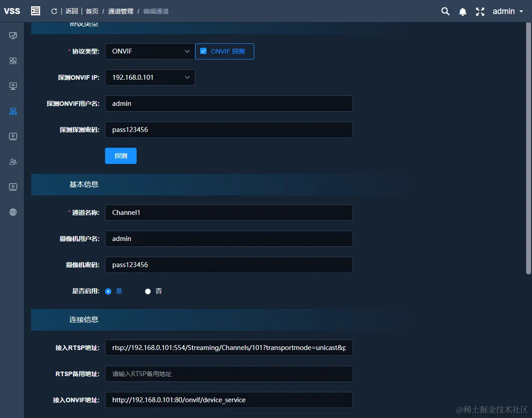Open the user management sidebar icon
This screenshot has width=532, height=418.
[13, 162]
